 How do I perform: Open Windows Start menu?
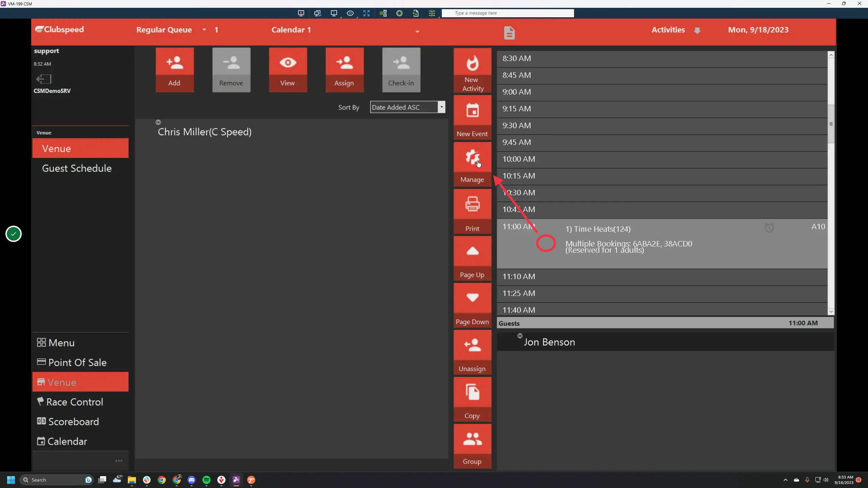[x=11, y=480]
